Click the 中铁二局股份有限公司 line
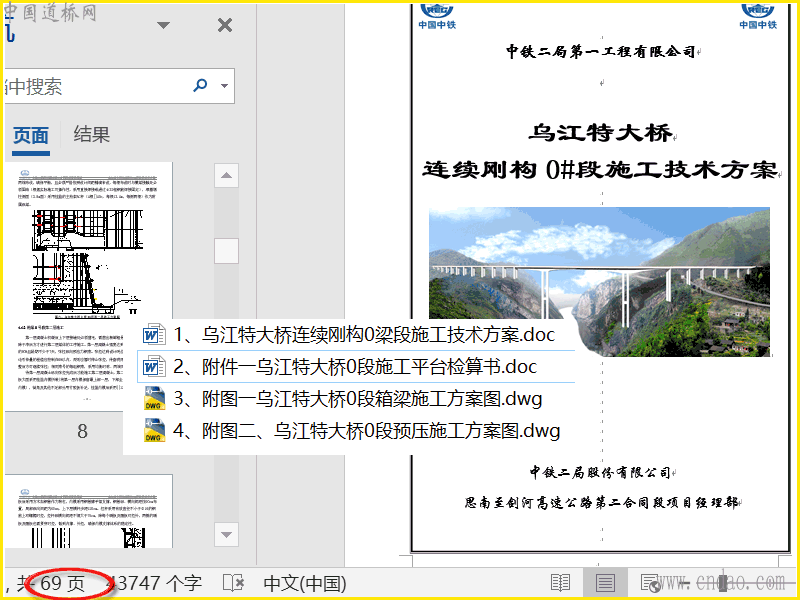The width and height of the screenshot is (800, 600). 599,472
